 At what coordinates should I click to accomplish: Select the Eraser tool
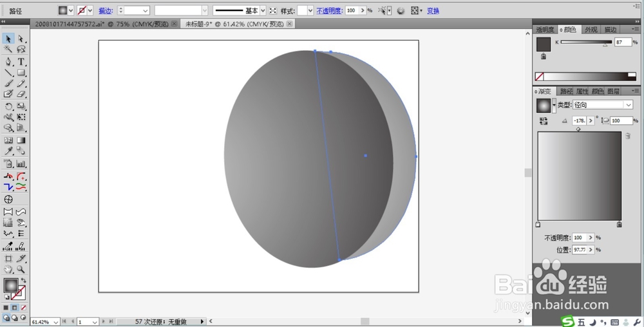click(x=21, y=94)
